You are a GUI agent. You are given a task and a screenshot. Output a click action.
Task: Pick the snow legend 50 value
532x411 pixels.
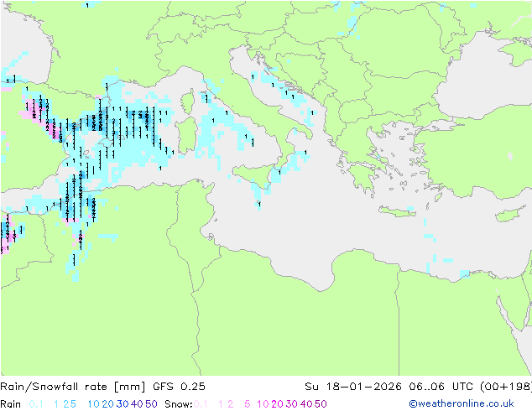(321, 404)
